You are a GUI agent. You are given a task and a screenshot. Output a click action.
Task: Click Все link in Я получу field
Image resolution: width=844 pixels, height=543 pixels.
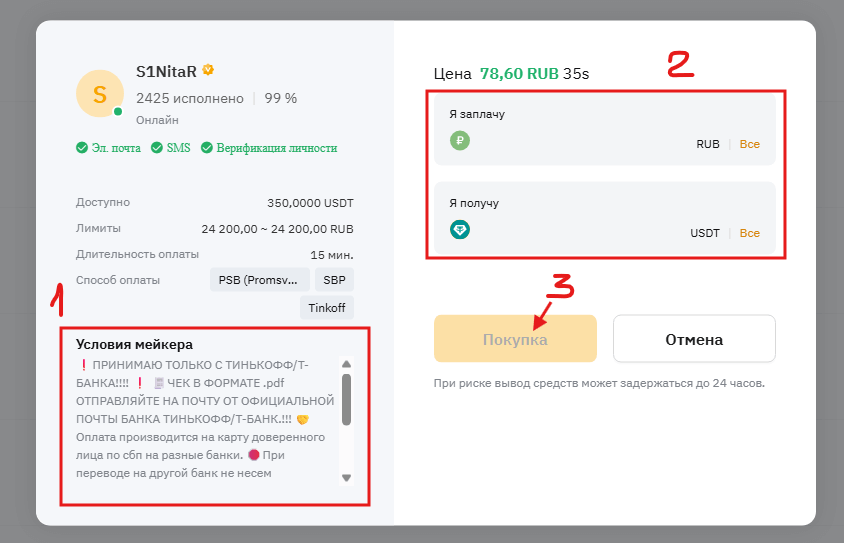pyautogui.click(x=750, y=233)
